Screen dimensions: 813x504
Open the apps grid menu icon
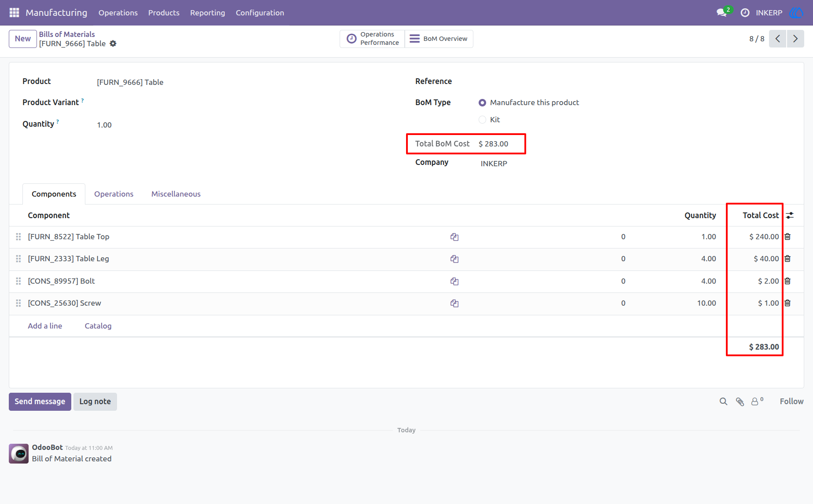[x=14, y=13]
